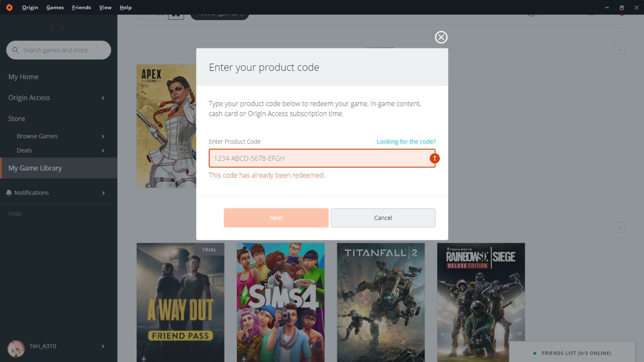The height and width of the screenshot is (362, 644).
Task: Expand the Notifications submenu arrow
Action: [x=103, y=193]
